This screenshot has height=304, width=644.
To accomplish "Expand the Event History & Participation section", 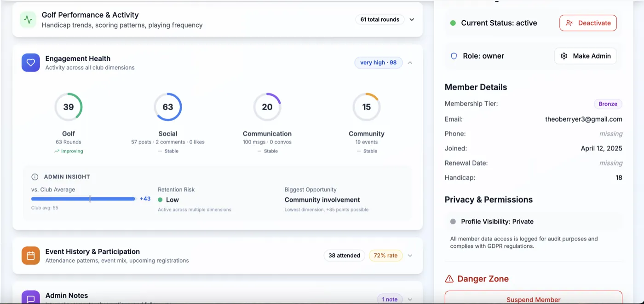I will (x=410, y=256).
